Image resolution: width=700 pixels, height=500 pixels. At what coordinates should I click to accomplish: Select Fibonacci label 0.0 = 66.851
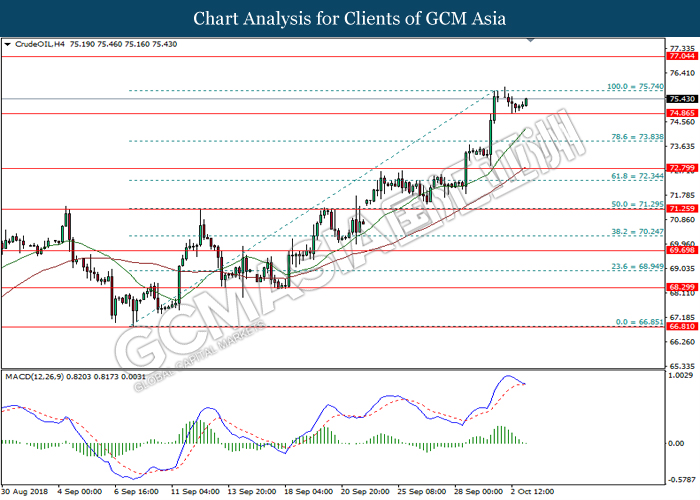point(639,322)
